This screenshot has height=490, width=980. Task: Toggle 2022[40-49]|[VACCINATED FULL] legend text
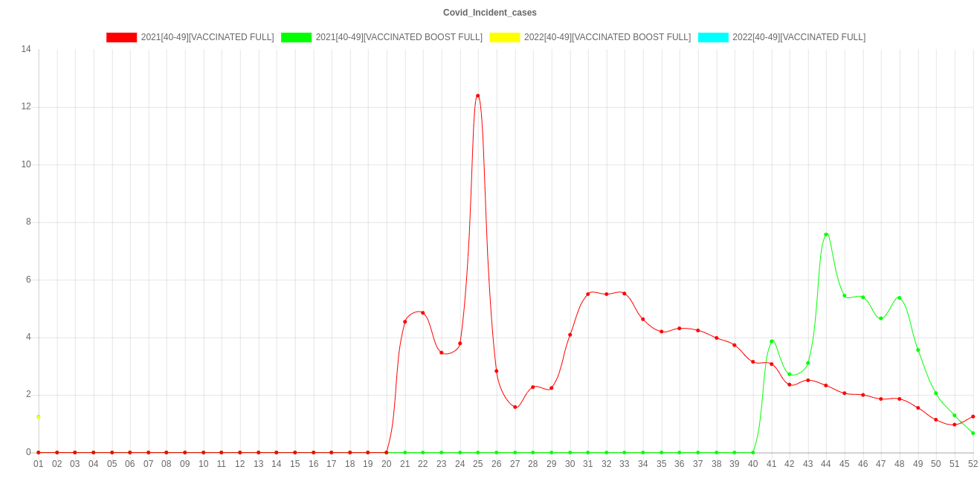(799, 37)
